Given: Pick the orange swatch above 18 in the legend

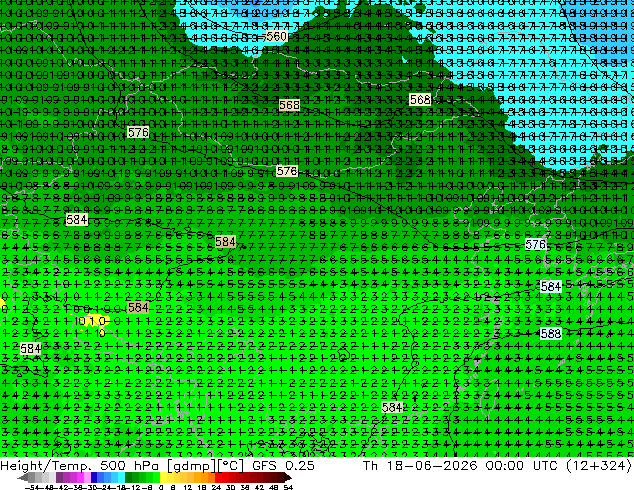Looking at the screenshot, I should click(205, 477).
